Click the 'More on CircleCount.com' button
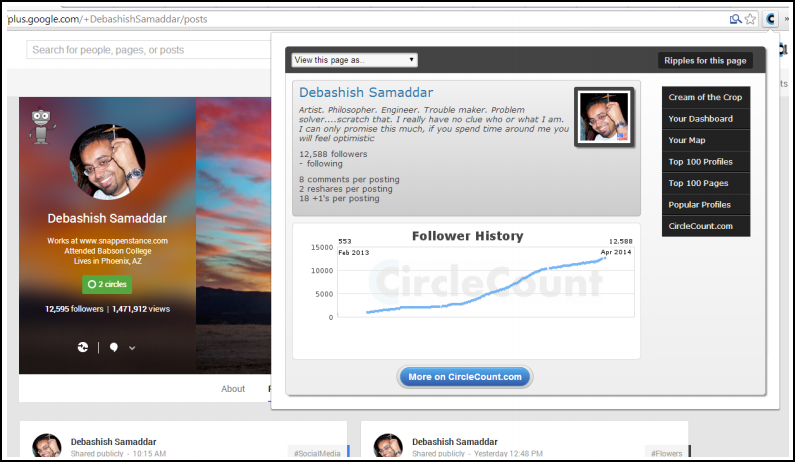This screenshot has width=795, height=462. pos(464,377)
